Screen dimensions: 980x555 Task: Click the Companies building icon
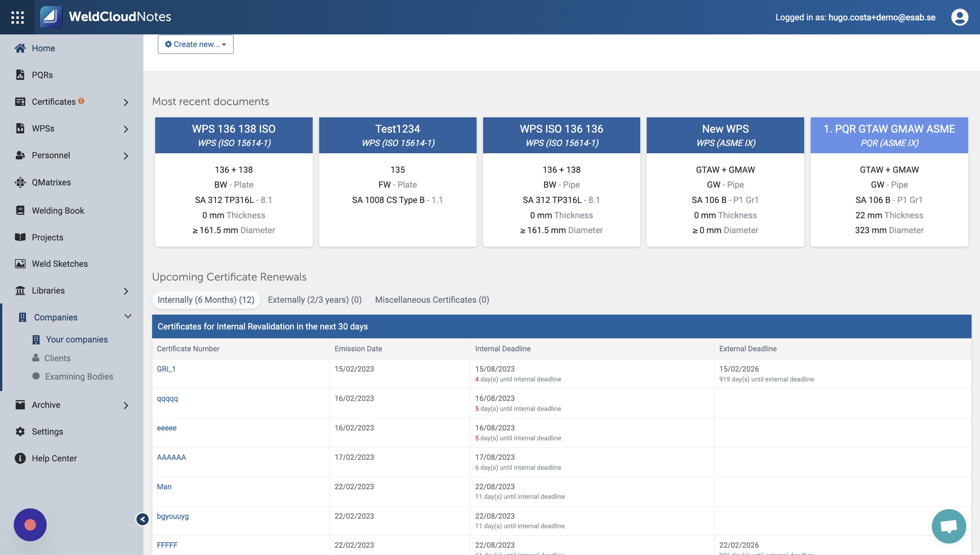point(23,317)
